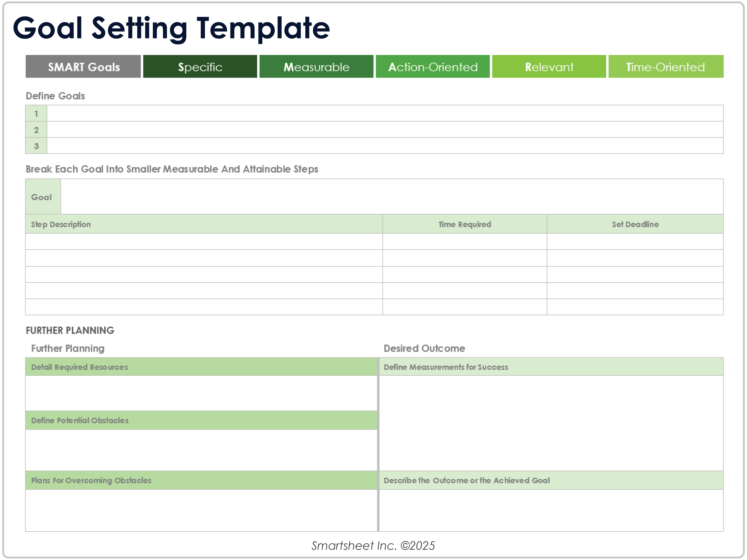Image resolution: width=747 pixels, height=560 pixels.
Task: Click the input field for goal 1
Action: 385,113
